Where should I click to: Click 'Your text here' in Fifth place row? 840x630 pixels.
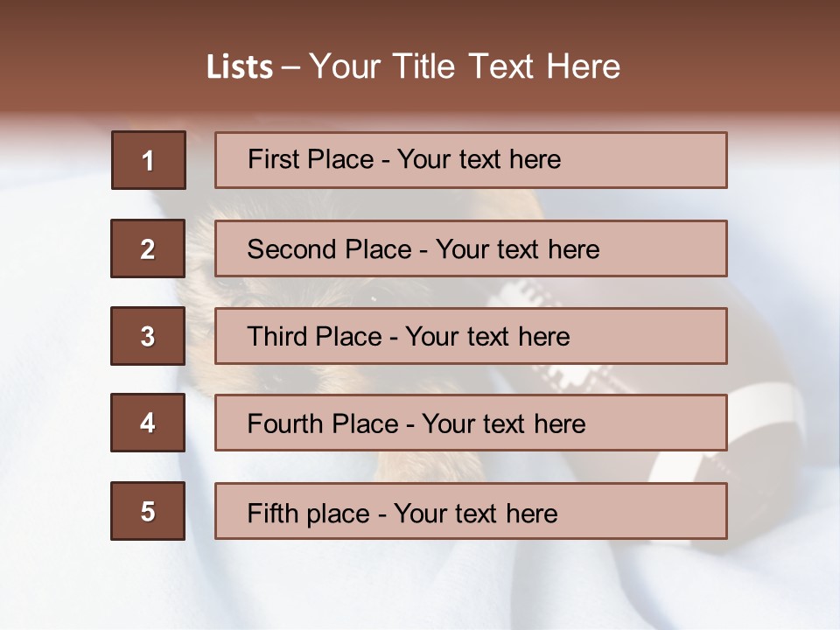point(476,513)
